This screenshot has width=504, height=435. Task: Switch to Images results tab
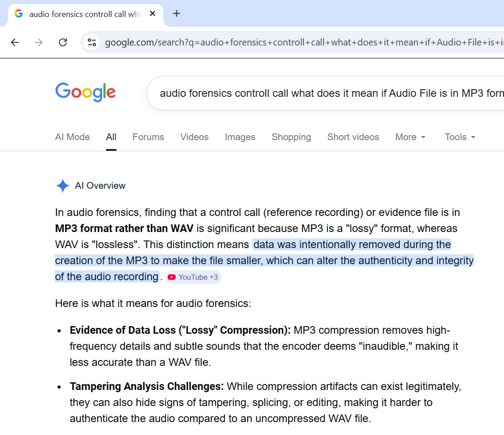[x=240, y=137]
